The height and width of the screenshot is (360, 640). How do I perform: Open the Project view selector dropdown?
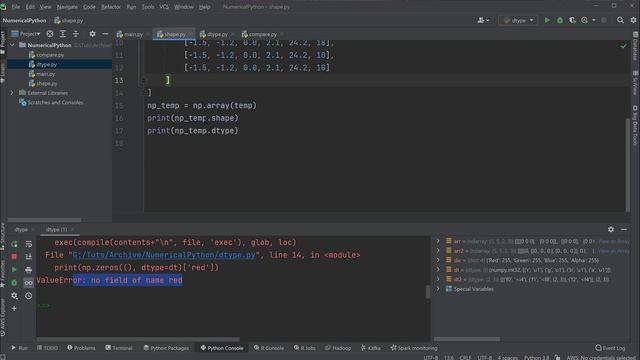click(x=26, y=34)
